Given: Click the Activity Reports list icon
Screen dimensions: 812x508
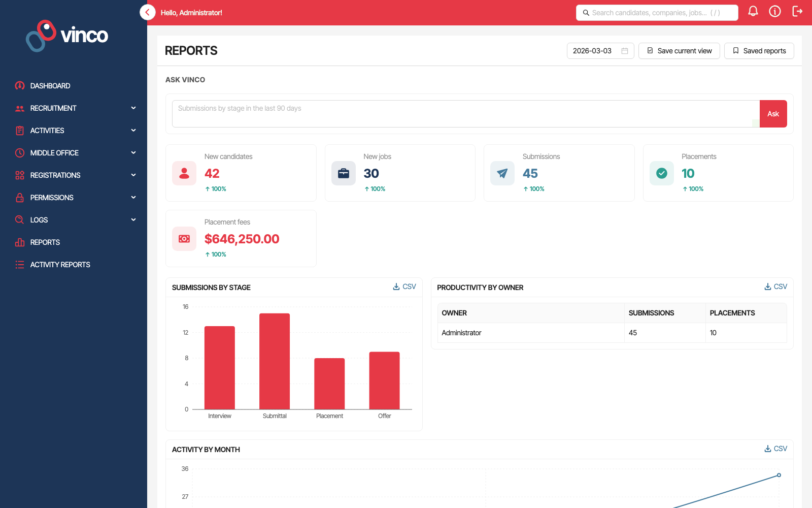Looking at the screenshot, I should click(x=20, y=265).
